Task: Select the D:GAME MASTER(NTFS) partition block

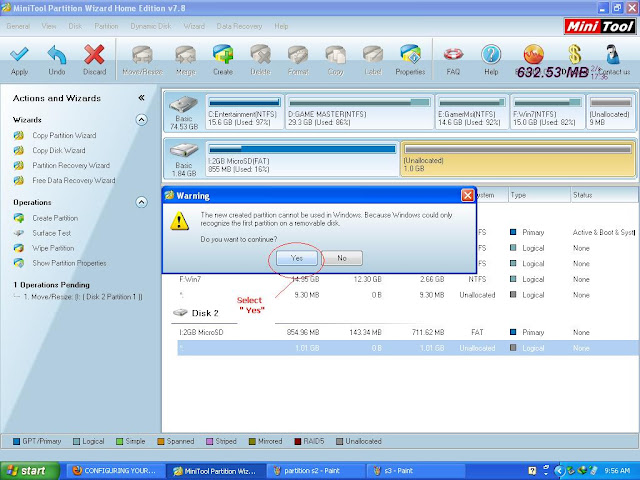Action: (x=359, y=111)
